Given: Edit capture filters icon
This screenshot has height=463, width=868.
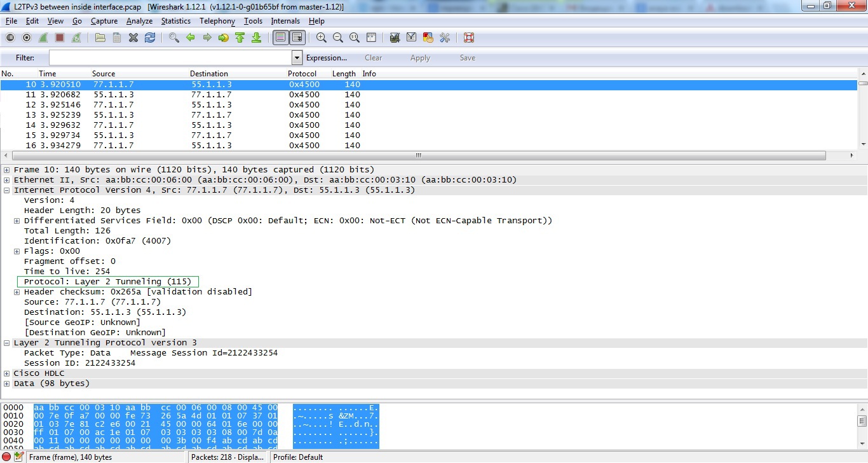Looking at the screenshot, I should click(x=395, y=38).
